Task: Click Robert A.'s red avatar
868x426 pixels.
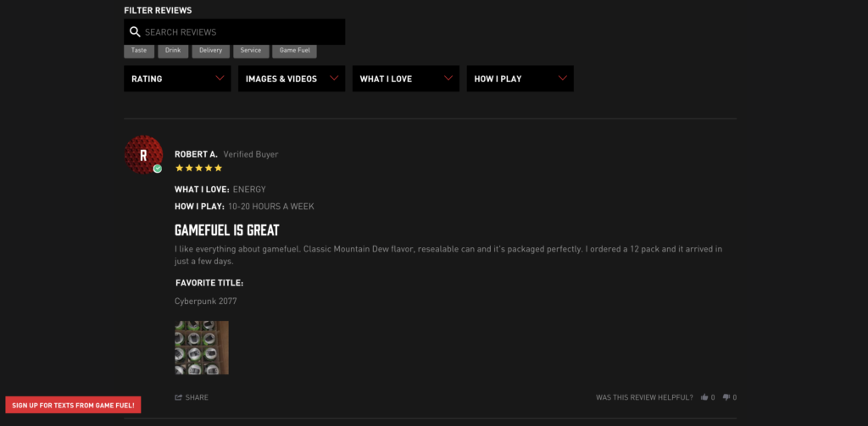Action: click(x=143, y=154)
